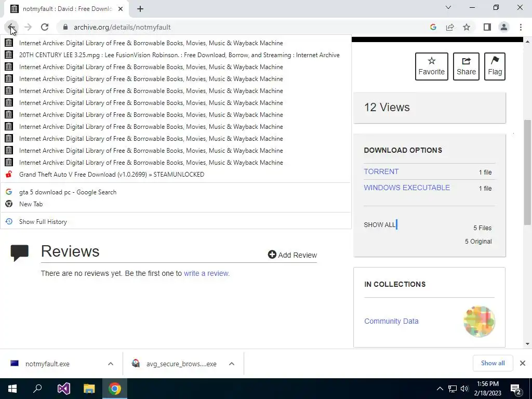Click Add Review
Image resolution: width=532 pixels, height=399 pixels.
(292, 255)
